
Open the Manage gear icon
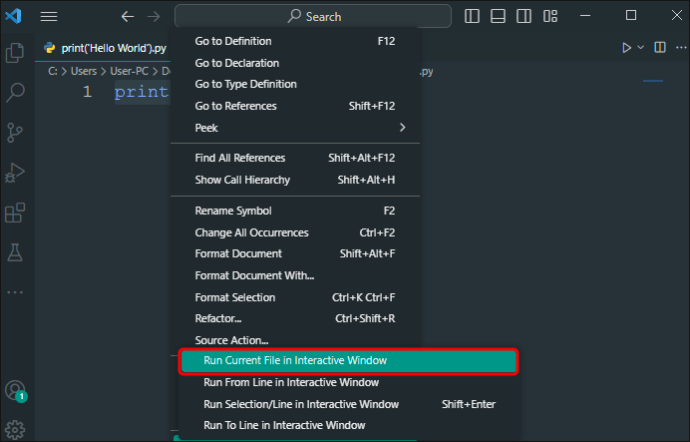pos(15,429)
